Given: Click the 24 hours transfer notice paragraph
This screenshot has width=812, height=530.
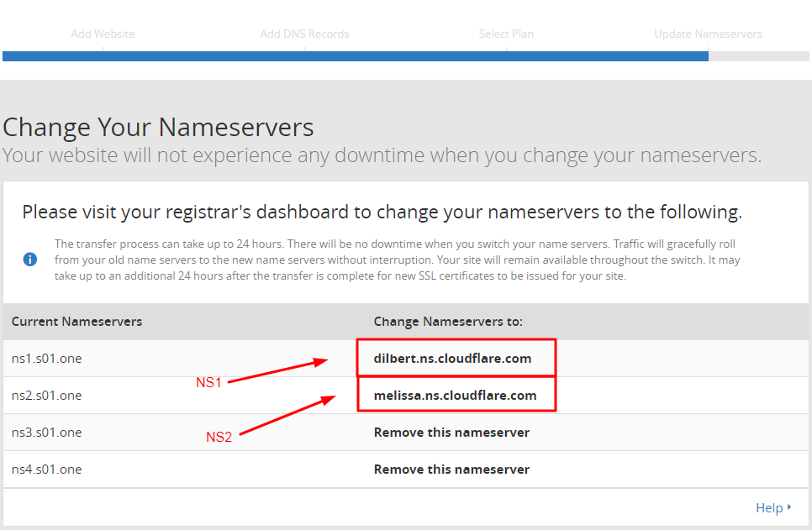Looking at the screenshot, I should pyautogui.click(x=398, y=260).
